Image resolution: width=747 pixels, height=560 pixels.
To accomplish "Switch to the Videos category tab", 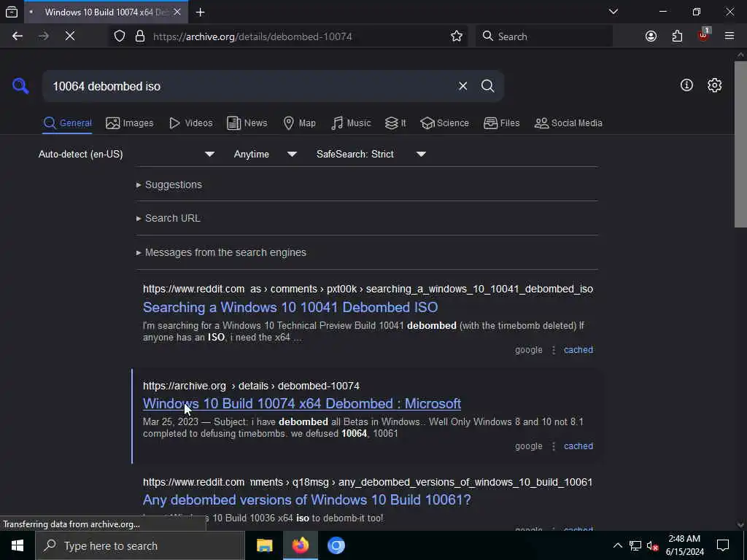I will pyautogui.click(x=190, y=123).
